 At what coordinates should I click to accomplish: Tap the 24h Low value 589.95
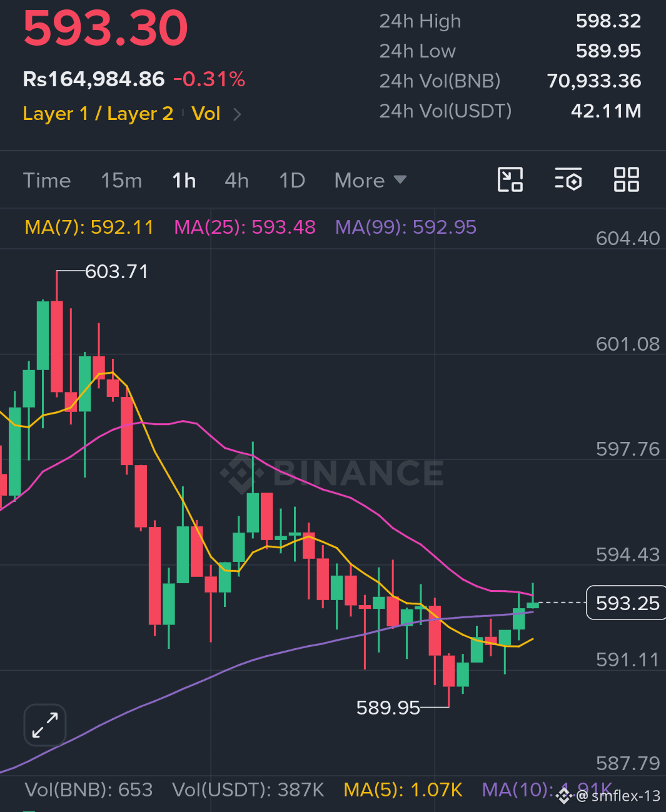click(608, 51)
